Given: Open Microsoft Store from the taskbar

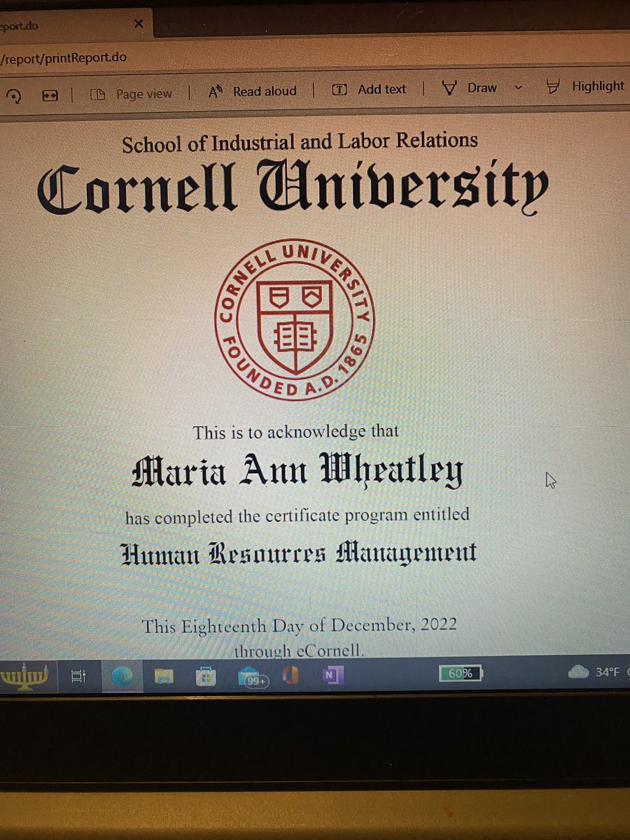Looking at the screenshot, I should tap(207, 676).
